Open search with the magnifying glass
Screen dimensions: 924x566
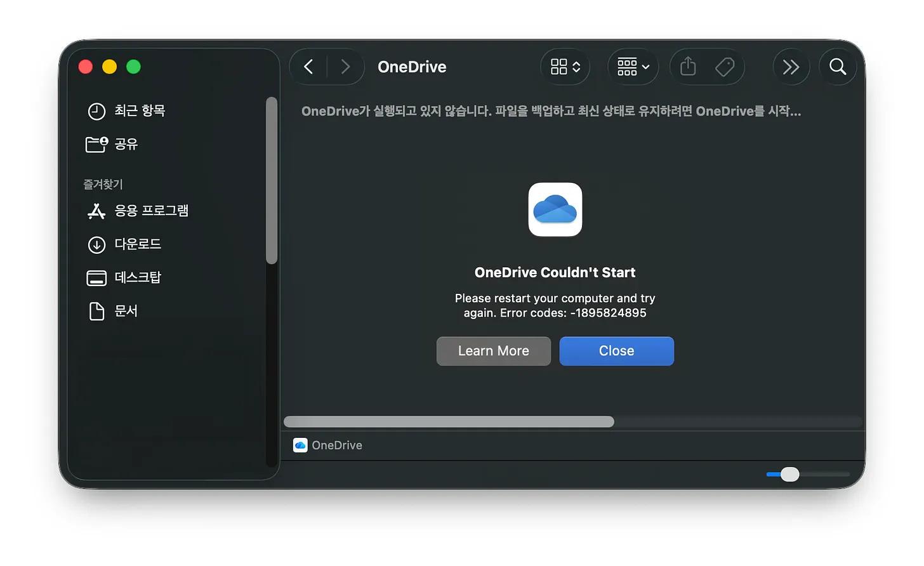838,67
